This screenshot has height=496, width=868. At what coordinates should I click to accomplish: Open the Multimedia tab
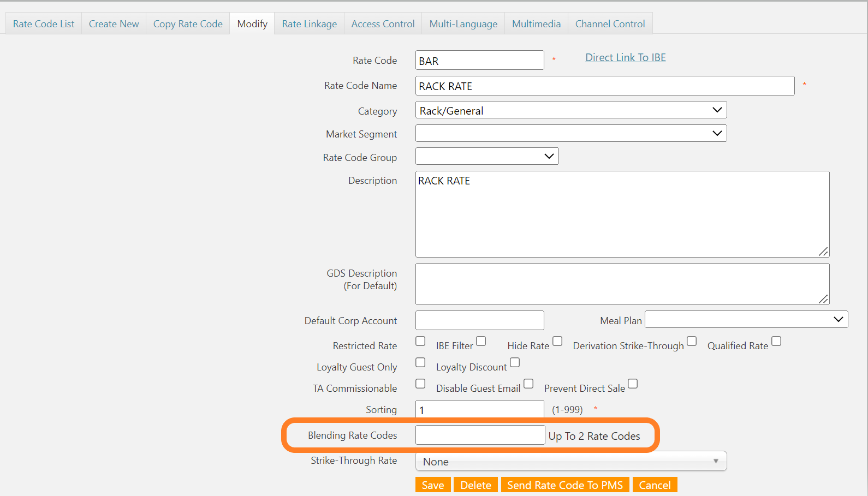[536, 24]
